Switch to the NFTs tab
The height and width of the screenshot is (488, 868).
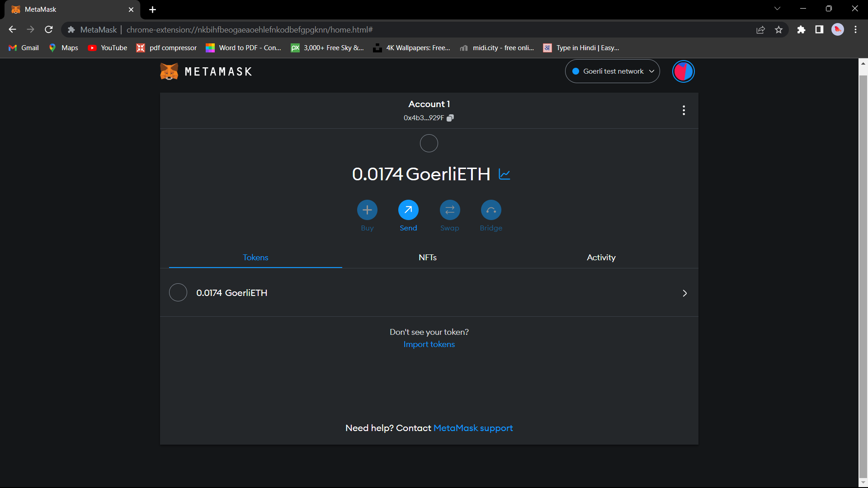coord(427,257)
